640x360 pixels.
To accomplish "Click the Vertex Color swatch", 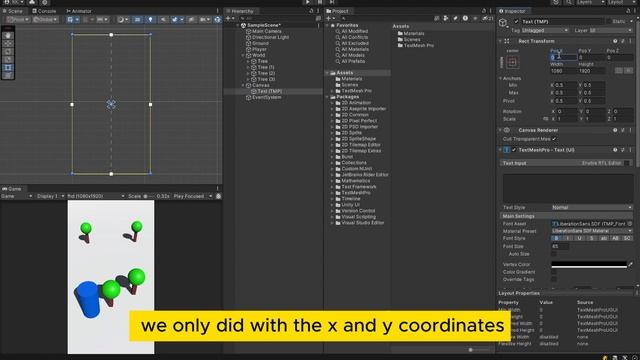I will pos(589,264).
